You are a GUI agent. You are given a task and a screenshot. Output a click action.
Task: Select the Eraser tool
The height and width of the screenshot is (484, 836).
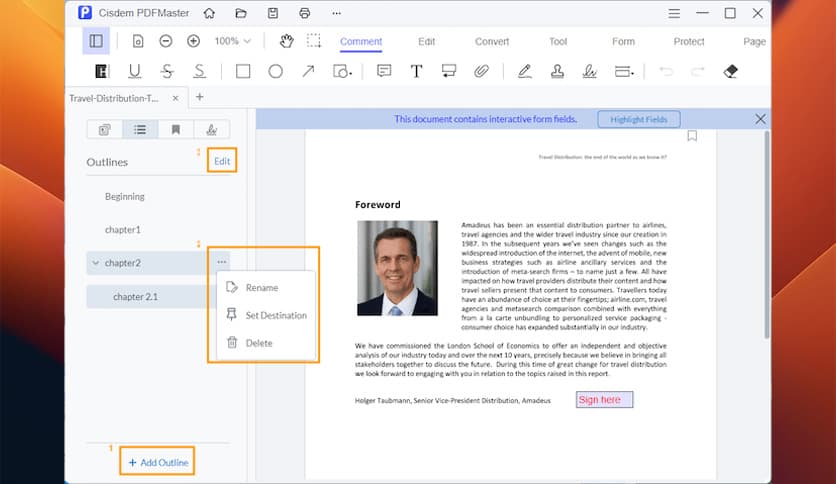730,71
